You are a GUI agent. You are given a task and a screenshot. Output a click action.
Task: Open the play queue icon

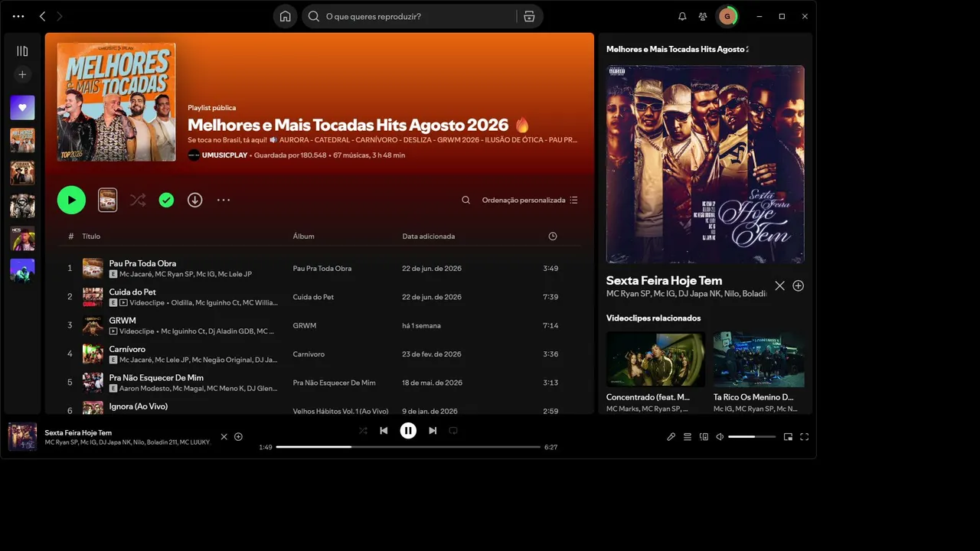(x=688, y=437)
